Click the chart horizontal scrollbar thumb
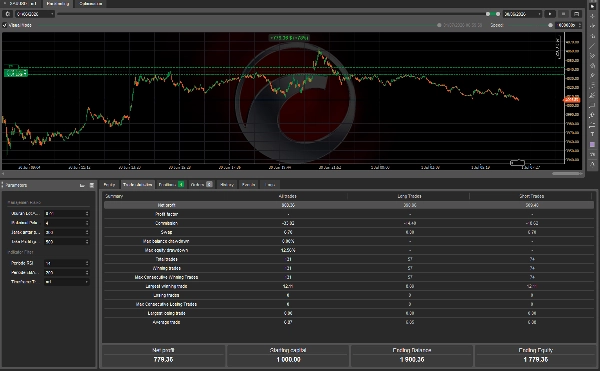 click(566, 174)
